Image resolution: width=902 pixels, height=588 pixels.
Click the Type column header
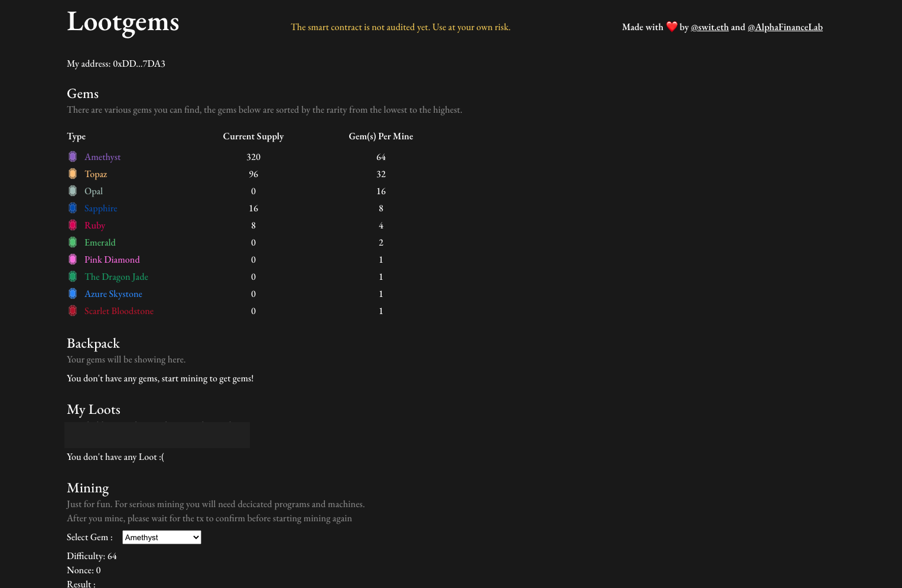(76, 136)
